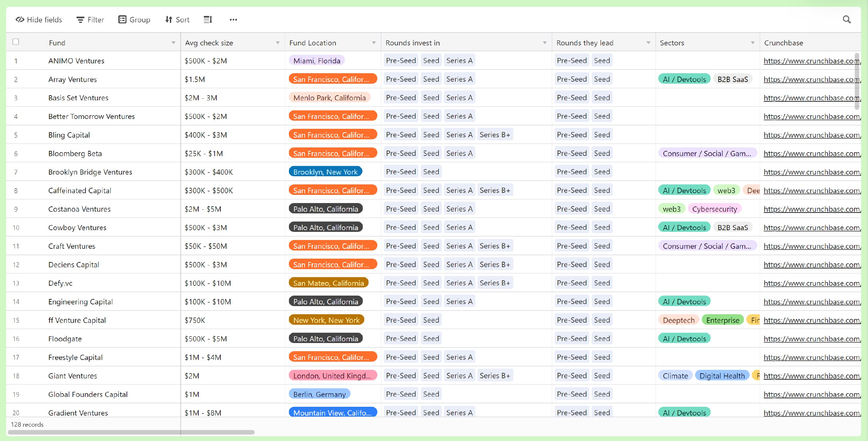Expand the Rounds invest in column filter

click(x=544, y=42)
